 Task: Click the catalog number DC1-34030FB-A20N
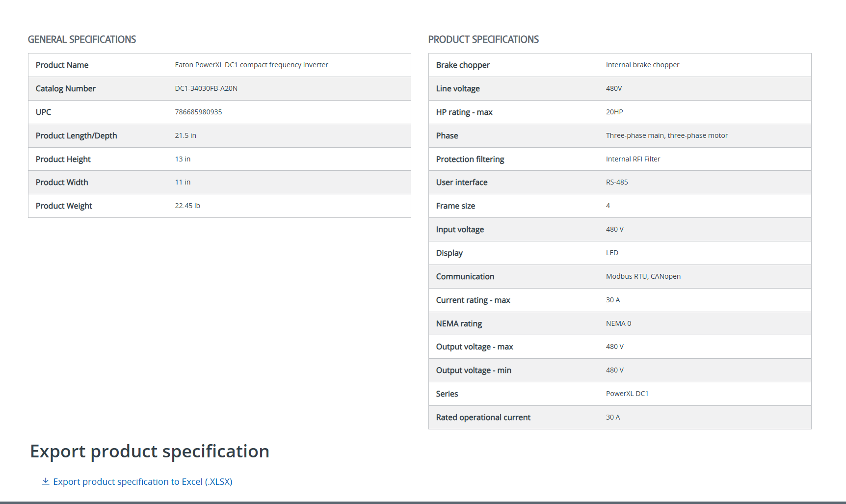tap(206, 88)
